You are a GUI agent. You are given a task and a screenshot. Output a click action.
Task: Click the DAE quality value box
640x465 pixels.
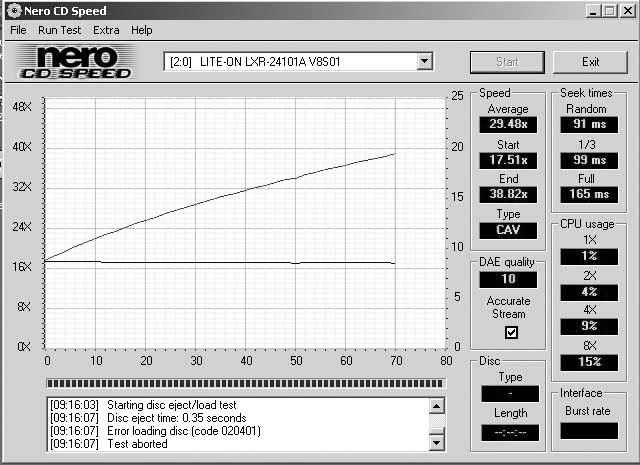(508, 279)
